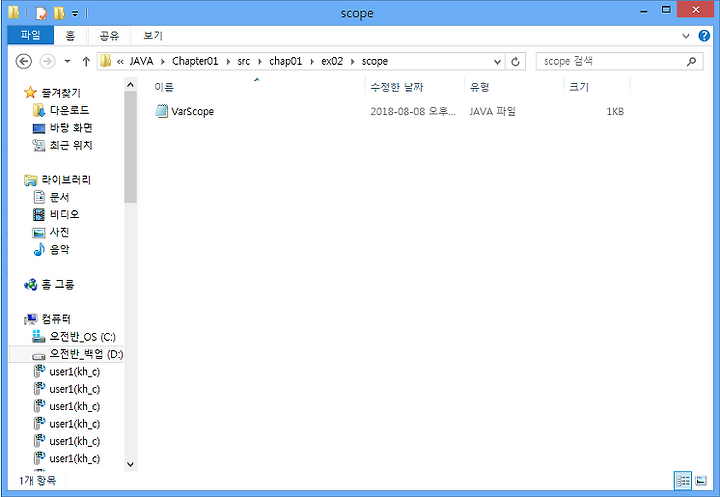Image resolution: width=720 pixels, height=497 pixels.
Task: Switch to large icons view
Action: (x=701, y=480)
